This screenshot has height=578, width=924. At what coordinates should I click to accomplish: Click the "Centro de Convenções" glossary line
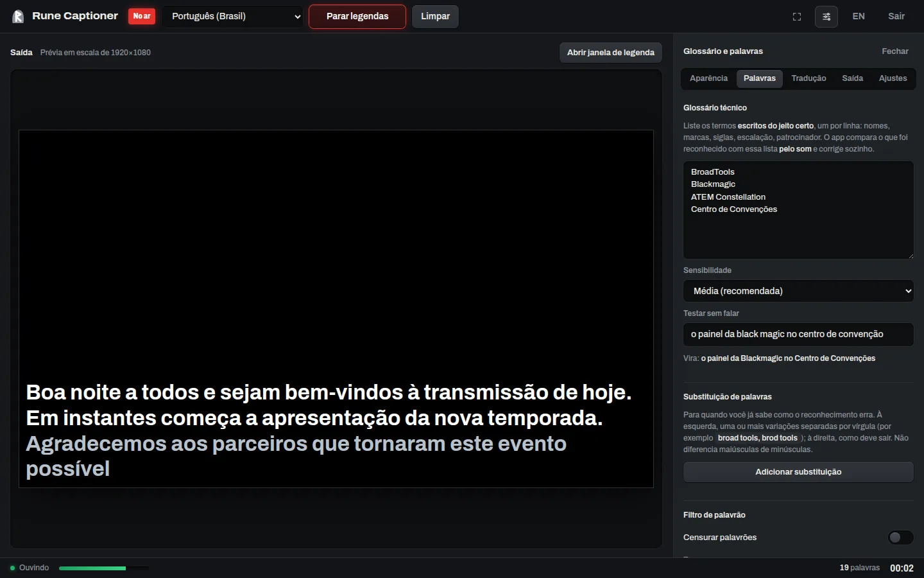(734, 209)
